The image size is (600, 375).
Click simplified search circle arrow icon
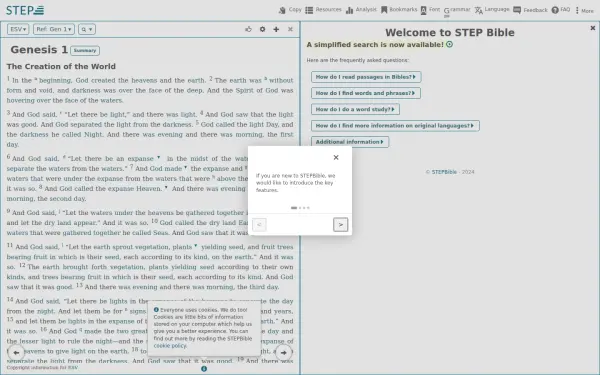[450, 44]
